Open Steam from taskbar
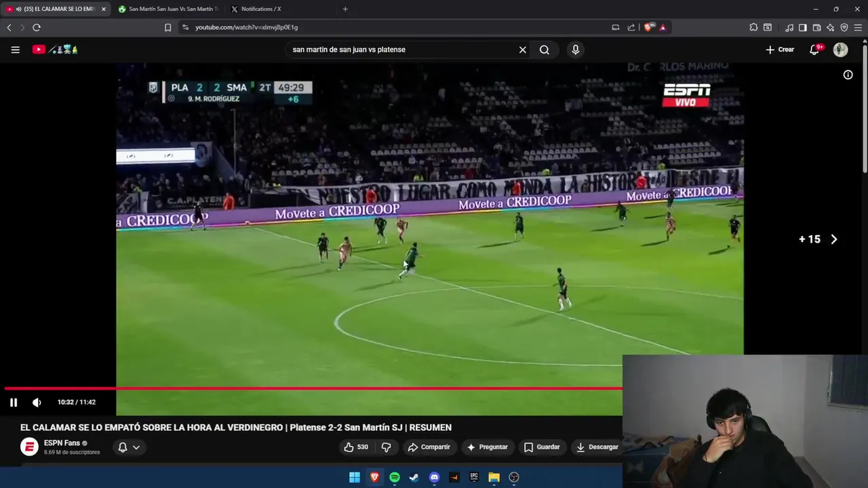Image resolution: width=868 pixels, height=488 pixels. point(414,477)
